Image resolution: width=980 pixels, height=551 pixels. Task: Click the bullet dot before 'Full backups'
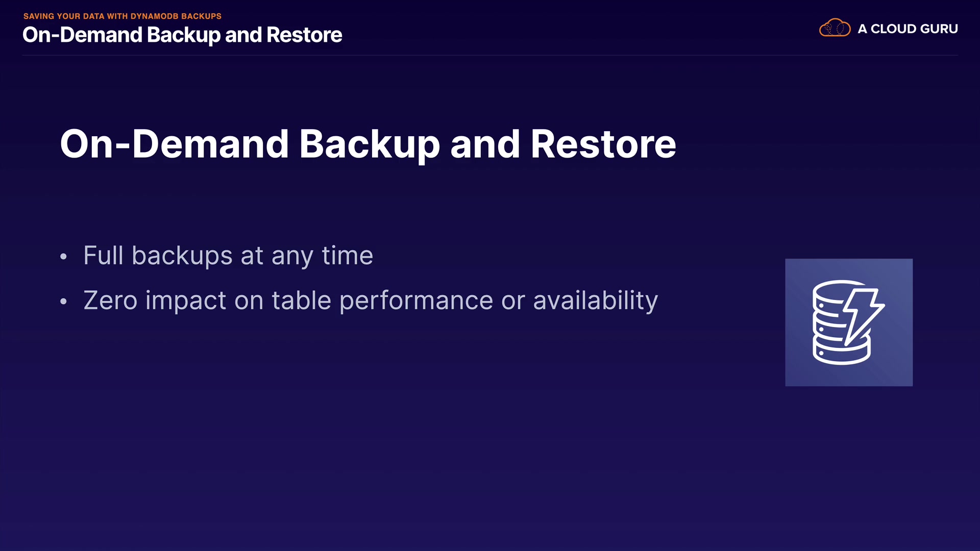[x=63, y=256]
